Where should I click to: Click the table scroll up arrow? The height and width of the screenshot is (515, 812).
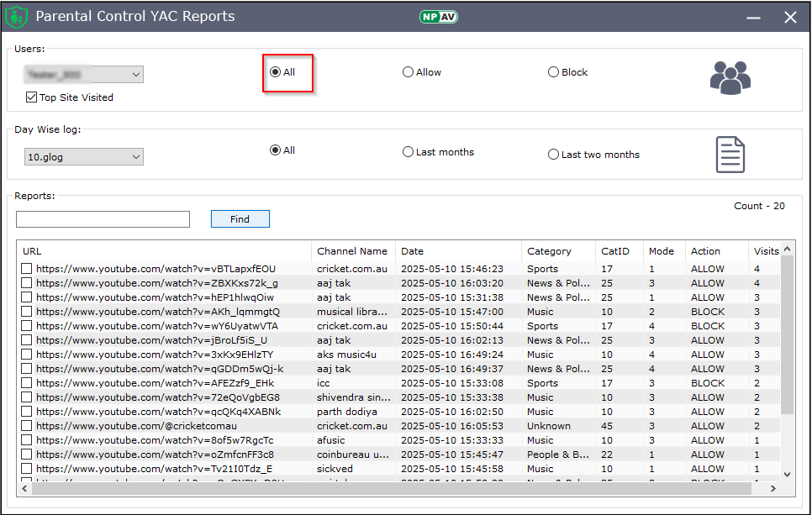click(x=787, y=250)
